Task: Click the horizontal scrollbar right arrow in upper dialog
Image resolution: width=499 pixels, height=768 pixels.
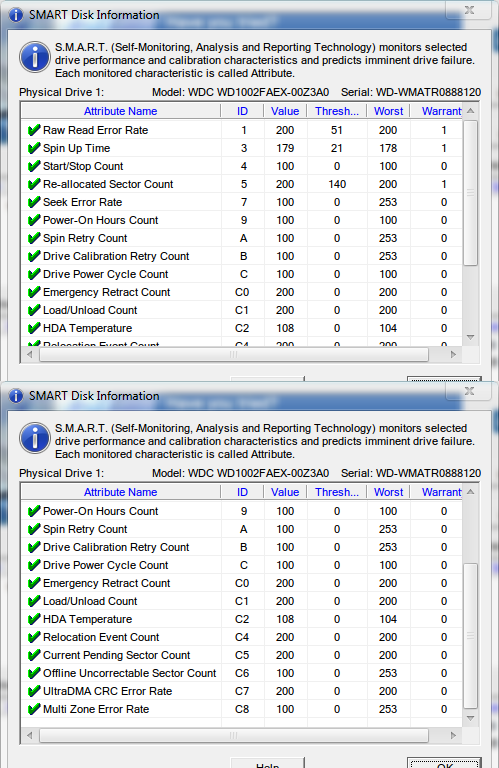Action: [453, 354]
